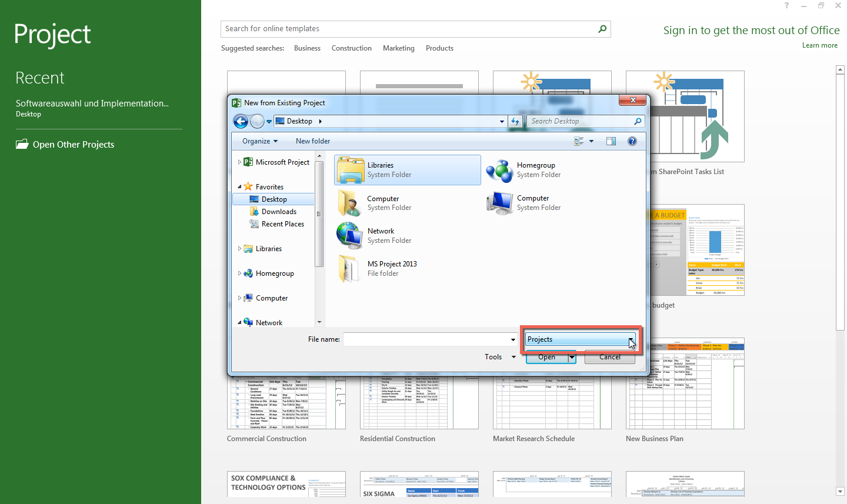Collapse the Favorites tree node
The image size is (847, 504).
[239, 187]
